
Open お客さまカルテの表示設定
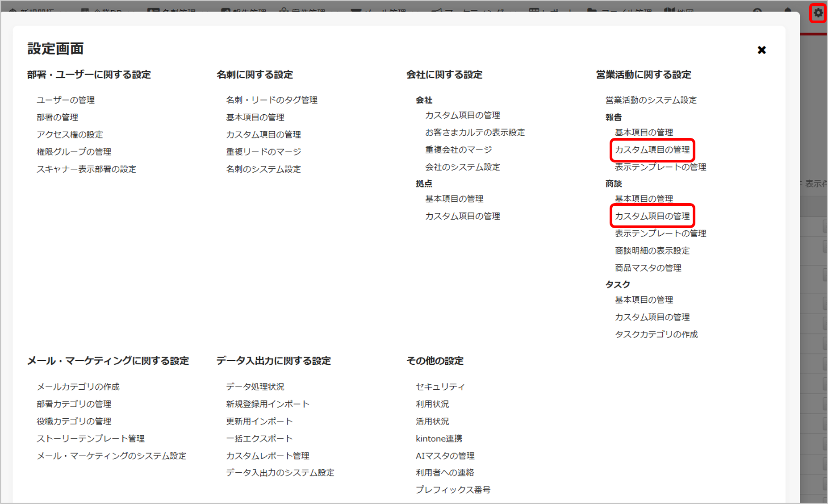coord(475,133)
